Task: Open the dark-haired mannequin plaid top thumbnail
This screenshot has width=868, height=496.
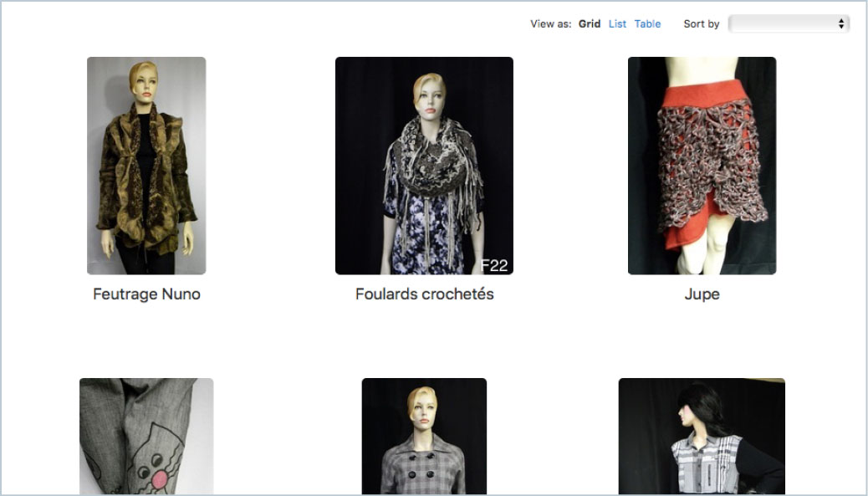Action: pyautogui.click(x=702, y=437)
